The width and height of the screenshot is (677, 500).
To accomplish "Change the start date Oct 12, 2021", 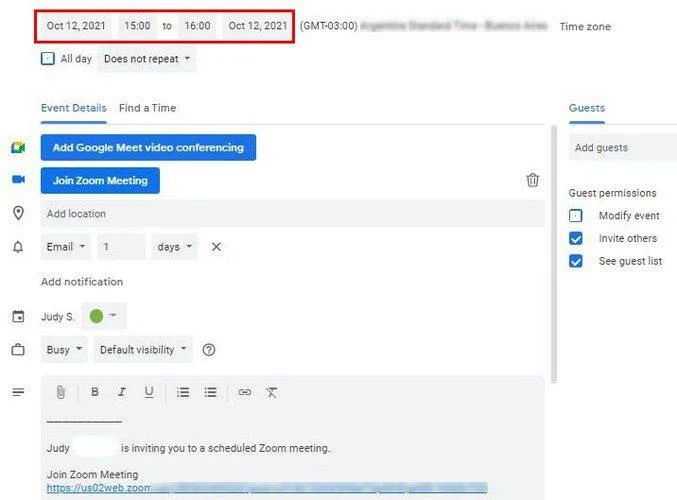I will (76, 26).
